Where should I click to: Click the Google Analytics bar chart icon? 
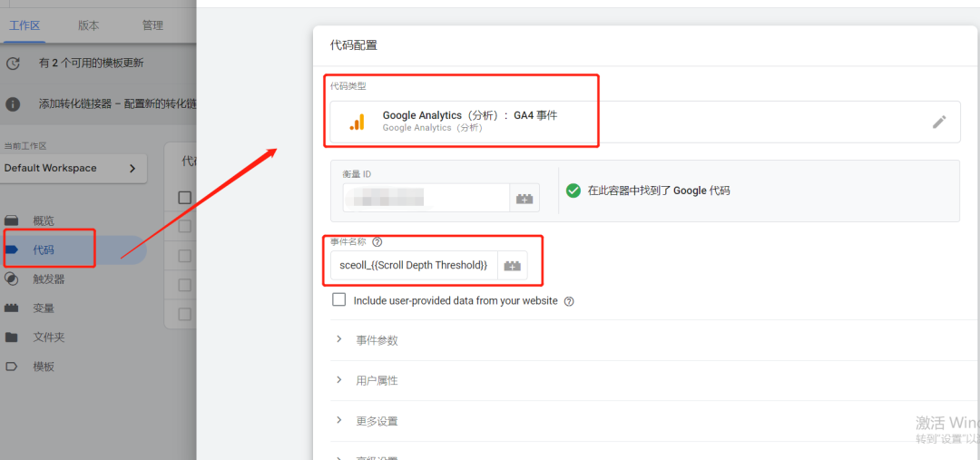(357, 122)
